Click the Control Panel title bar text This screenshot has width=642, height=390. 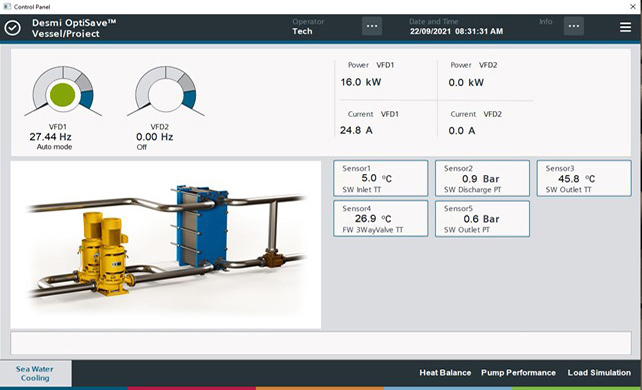coord(32,7)
